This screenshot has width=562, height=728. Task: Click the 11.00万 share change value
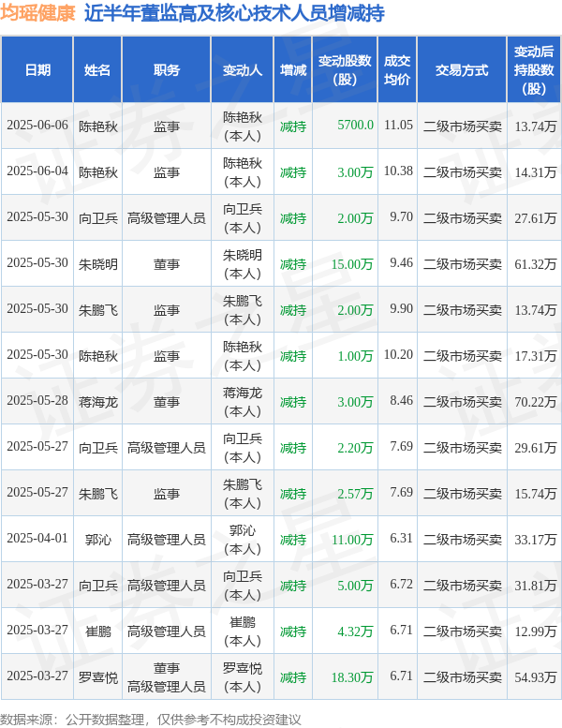pos(352,540)
